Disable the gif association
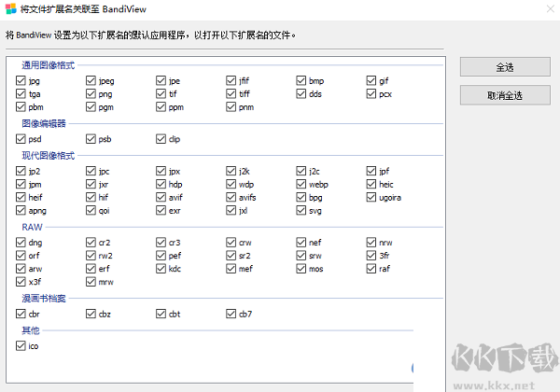Viewport: 560px width, 392px height. 371,80
